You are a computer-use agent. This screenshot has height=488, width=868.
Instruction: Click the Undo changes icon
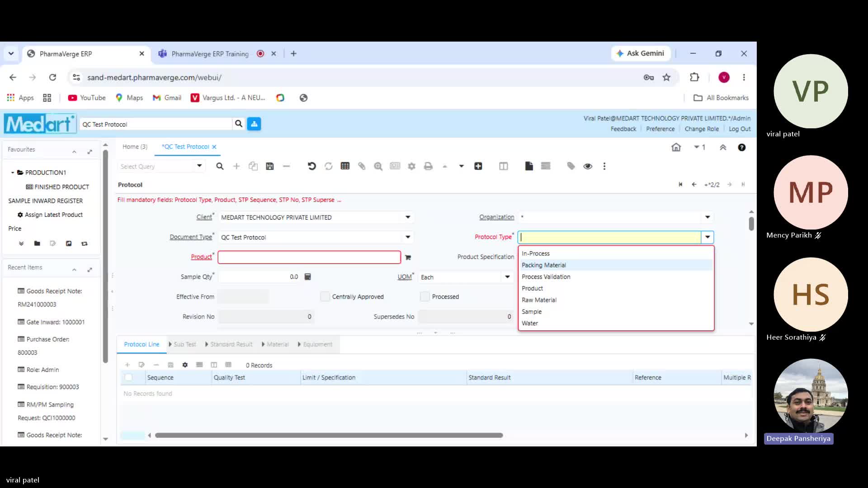point(311,166)
